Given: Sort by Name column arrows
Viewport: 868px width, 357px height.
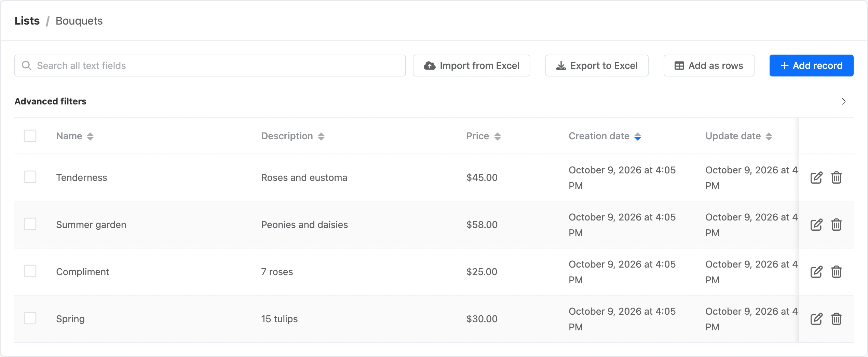Looking at the screenshot, I should point(90,137).
